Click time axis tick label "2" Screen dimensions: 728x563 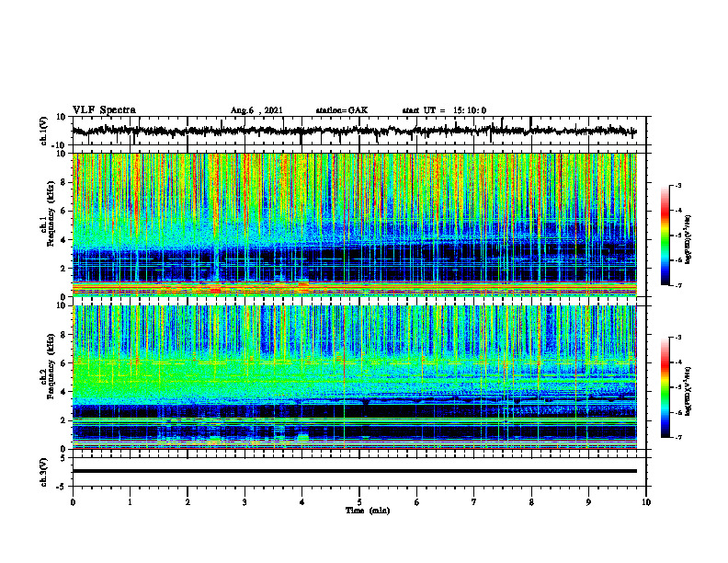188,502
